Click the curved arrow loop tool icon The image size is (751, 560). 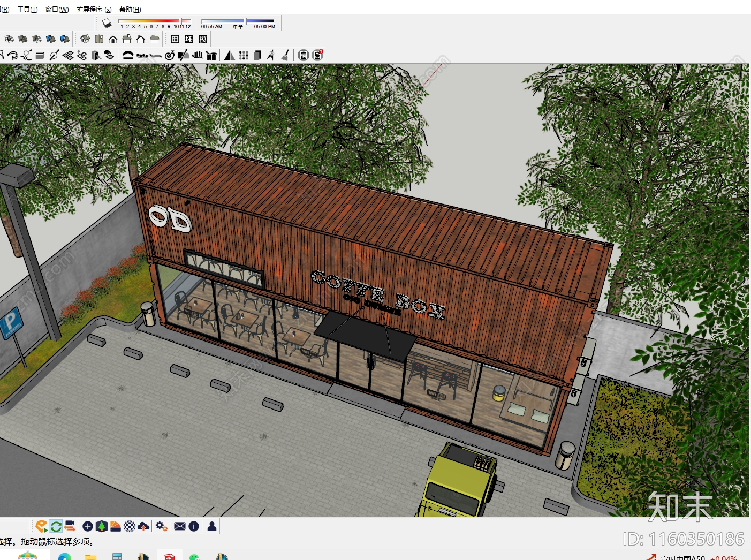coord(12,55)
